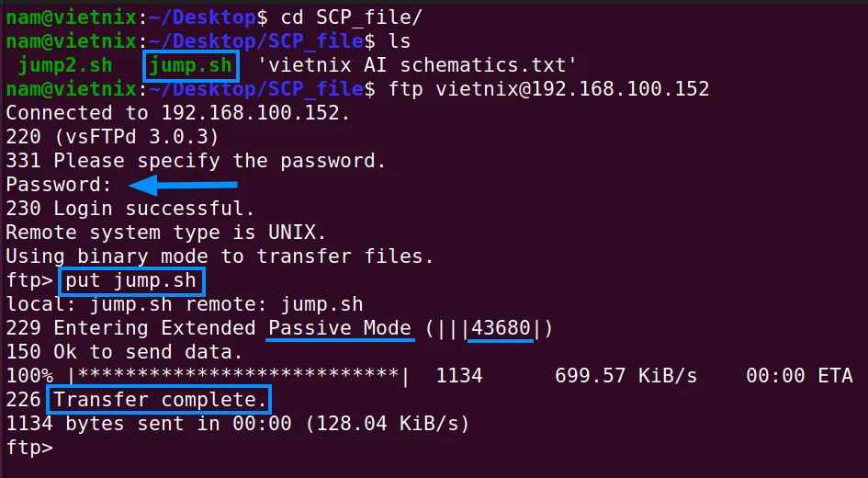Click 'vietnix AI schematics.txt' filename
This screenshot has height=478, width=868.
(417, 65)
